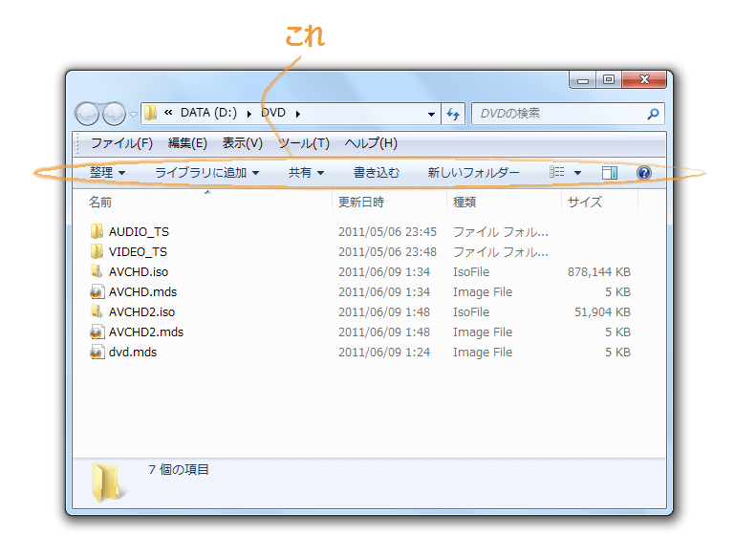Open the address bar history dropdown

pyautogui.click(x=431, y=115)
